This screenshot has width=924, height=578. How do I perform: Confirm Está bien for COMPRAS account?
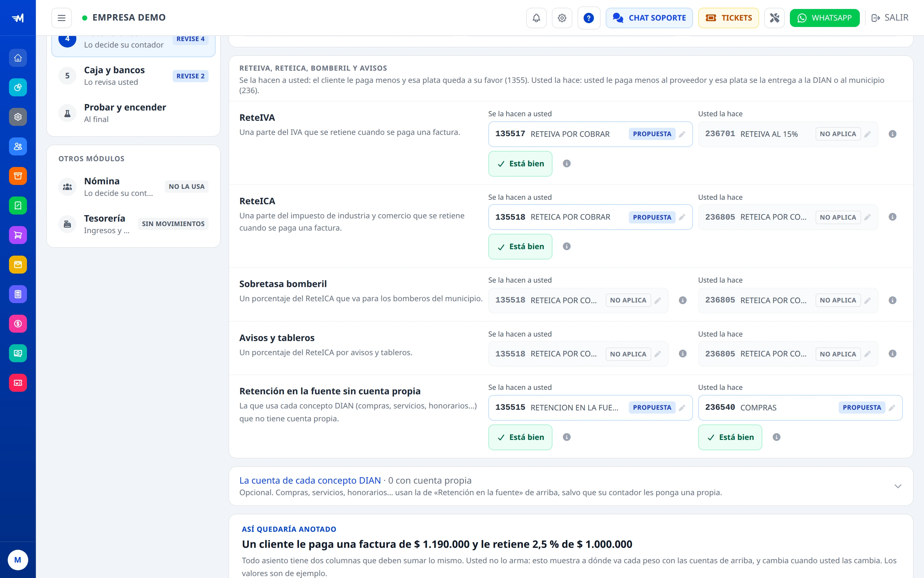[x=730, y=437]
